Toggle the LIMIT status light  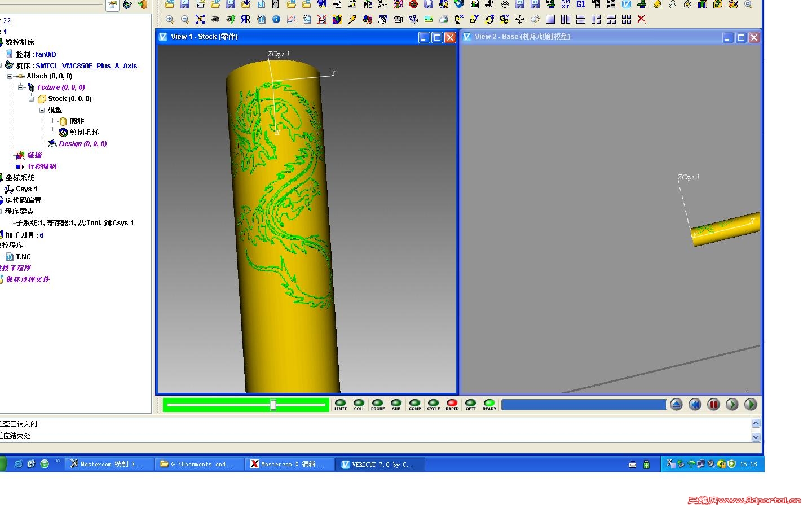341,405
